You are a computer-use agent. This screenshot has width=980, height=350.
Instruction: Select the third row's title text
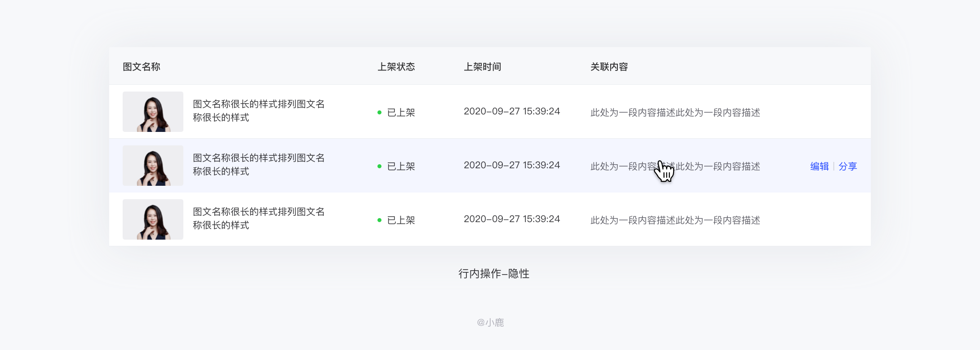(259, 219)
